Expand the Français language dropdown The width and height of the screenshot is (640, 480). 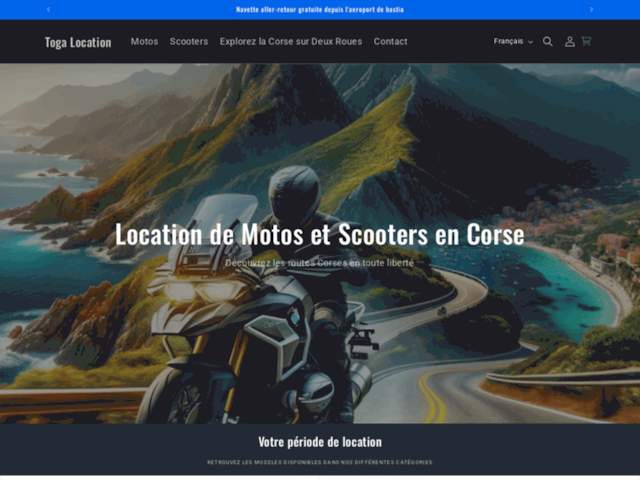click(x=513, y=41)
